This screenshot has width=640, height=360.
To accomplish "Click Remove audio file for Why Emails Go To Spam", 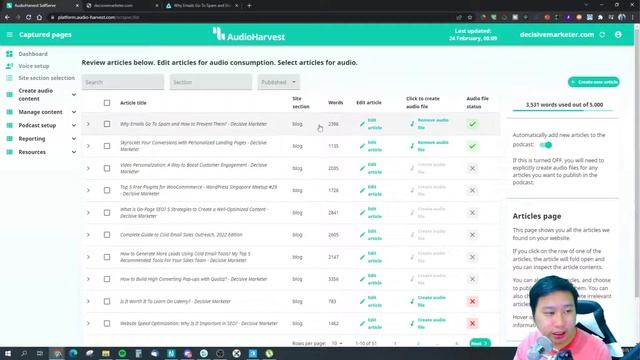I will 433,124.
